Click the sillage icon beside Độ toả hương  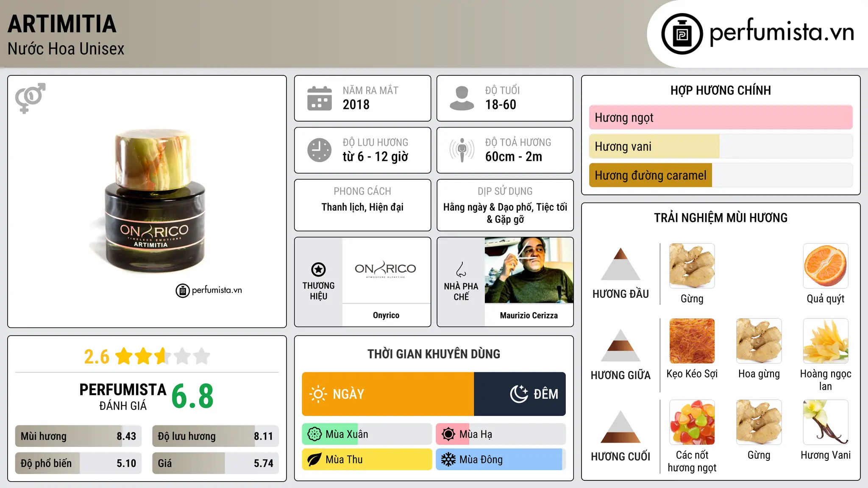coord(462,150)
